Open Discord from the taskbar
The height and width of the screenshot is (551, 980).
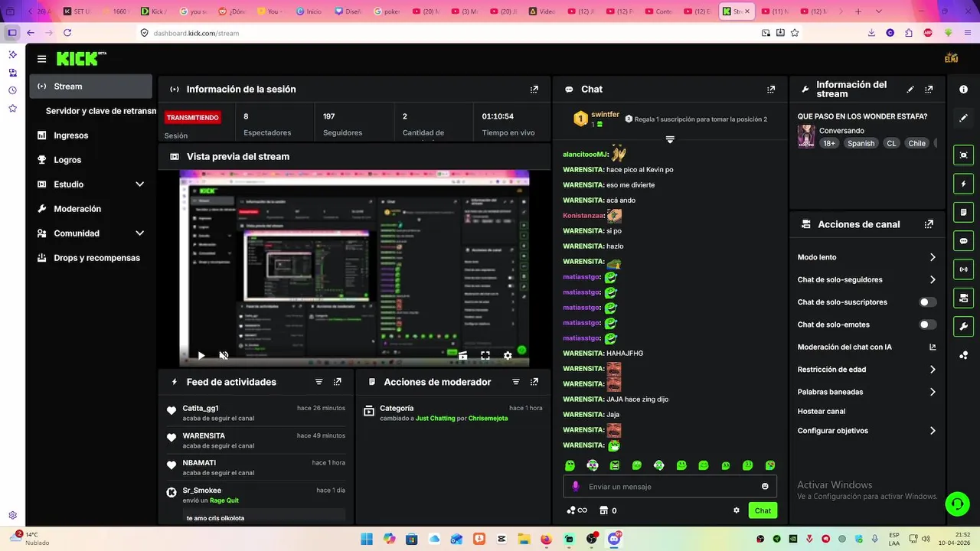click(614, 539)
